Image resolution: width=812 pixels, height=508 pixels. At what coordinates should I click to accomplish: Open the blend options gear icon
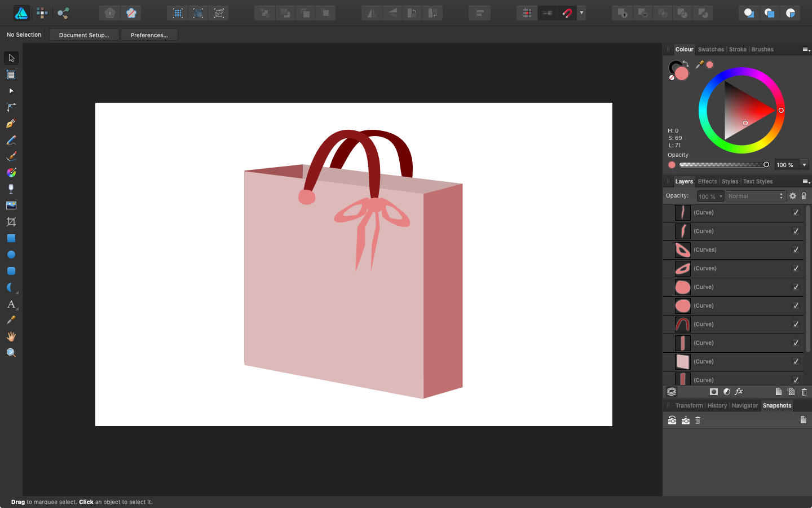(x=793, y=196)
